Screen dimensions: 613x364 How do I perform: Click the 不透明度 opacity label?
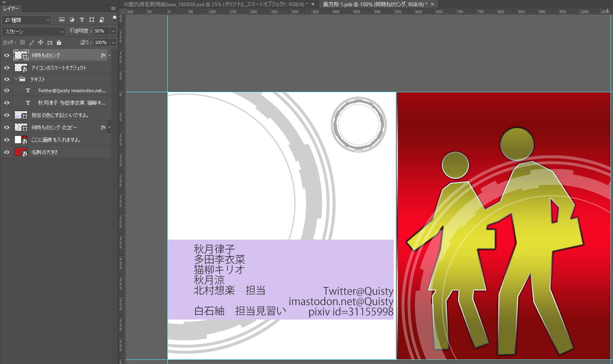click(x=79, y=31)
